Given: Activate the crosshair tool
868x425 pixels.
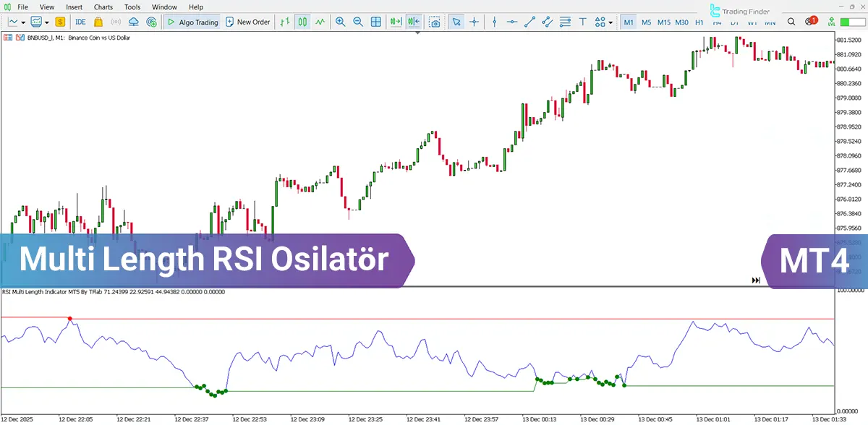Looking at the screenshot, I should coord(473,22).
